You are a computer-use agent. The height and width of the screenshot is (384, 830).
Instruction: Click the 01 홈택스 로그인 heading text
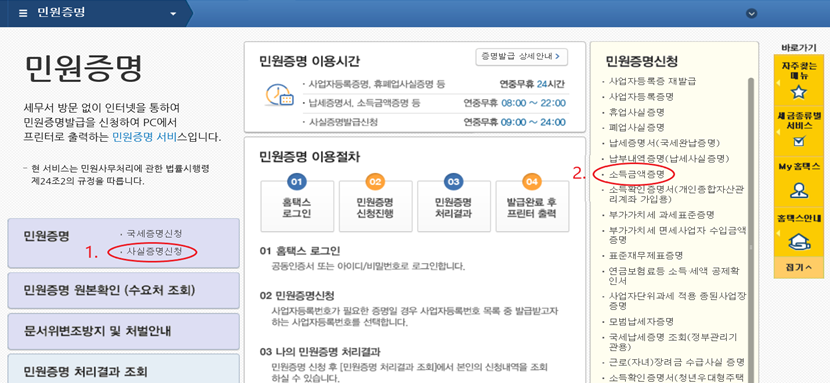click(x=300, y=251)
